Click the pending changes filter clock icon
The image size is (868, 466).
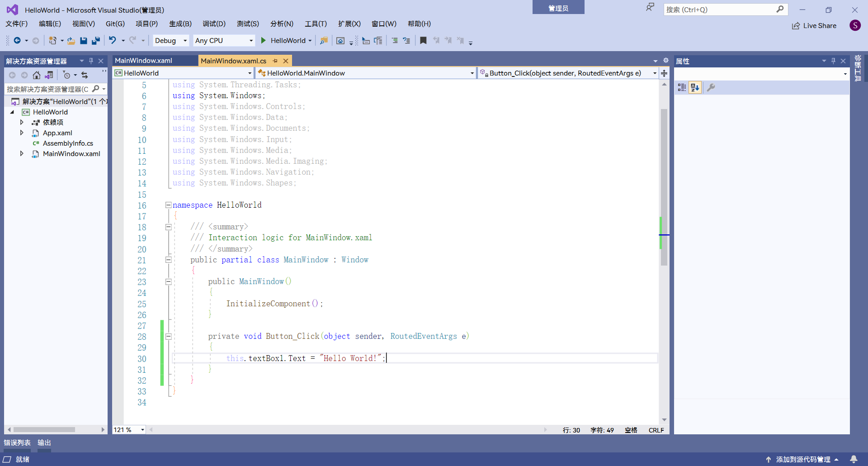(66, 75)
